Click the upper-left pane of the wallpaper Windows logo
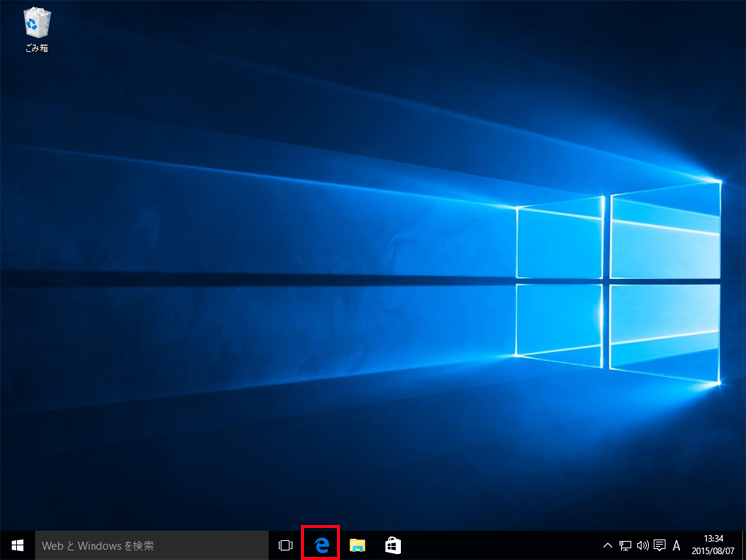The image size is (746, 560). (x=560, y=241)
